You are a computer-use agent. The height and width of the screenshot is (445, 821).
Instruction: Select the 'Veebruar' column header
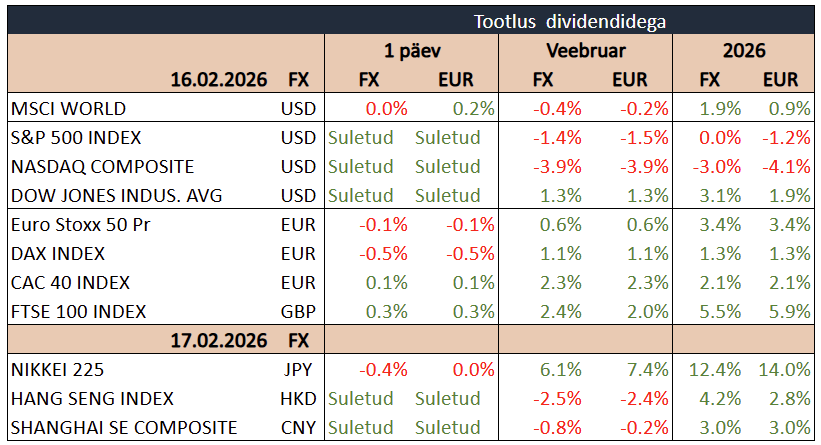click(584, 50)
